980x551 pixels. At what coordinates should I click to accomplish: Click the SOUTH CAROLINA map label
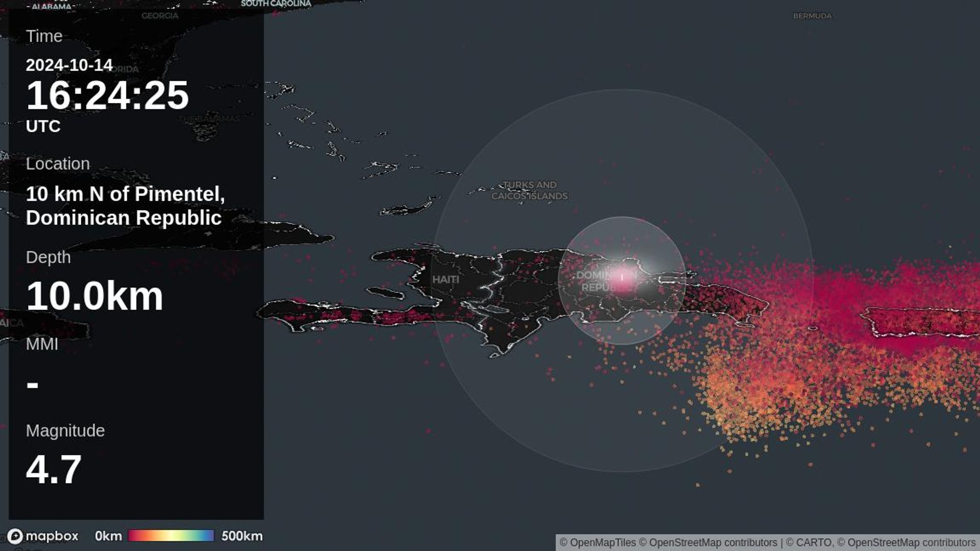276,3
